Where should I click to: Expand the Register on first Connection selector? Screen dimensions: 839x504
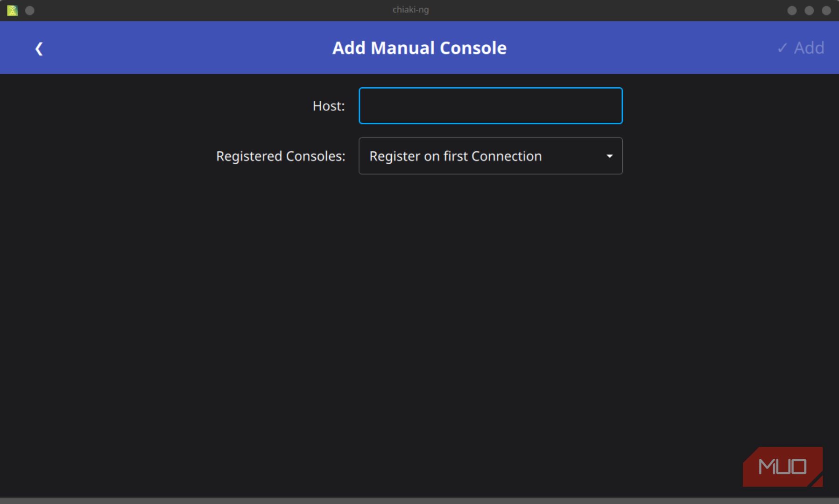point(490,156)
